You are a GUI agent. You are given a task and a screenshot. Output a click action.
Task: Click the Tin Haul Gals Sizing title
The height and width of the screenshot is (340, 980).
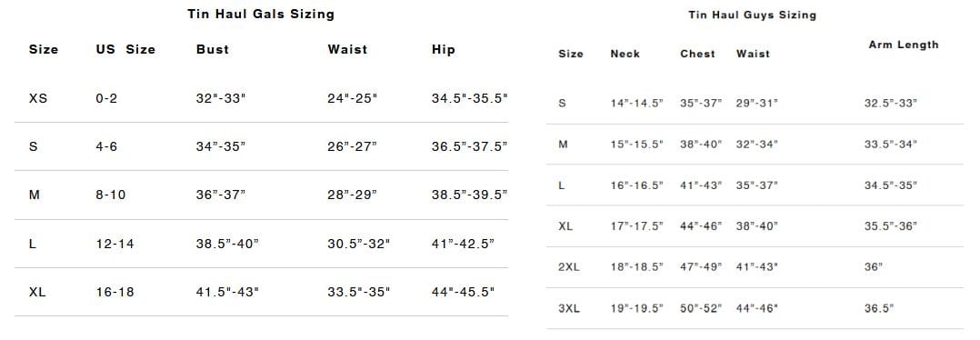(261, 14)
